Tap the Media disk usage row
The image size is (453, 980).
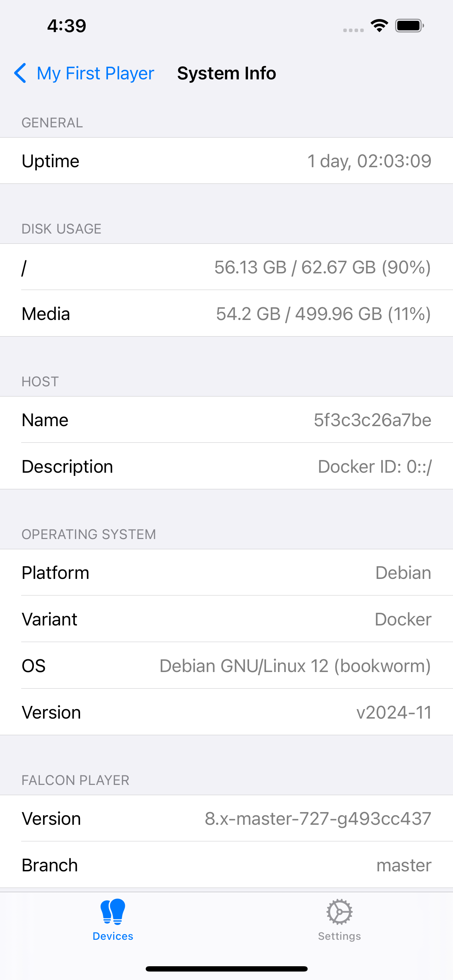pos(226,314)
